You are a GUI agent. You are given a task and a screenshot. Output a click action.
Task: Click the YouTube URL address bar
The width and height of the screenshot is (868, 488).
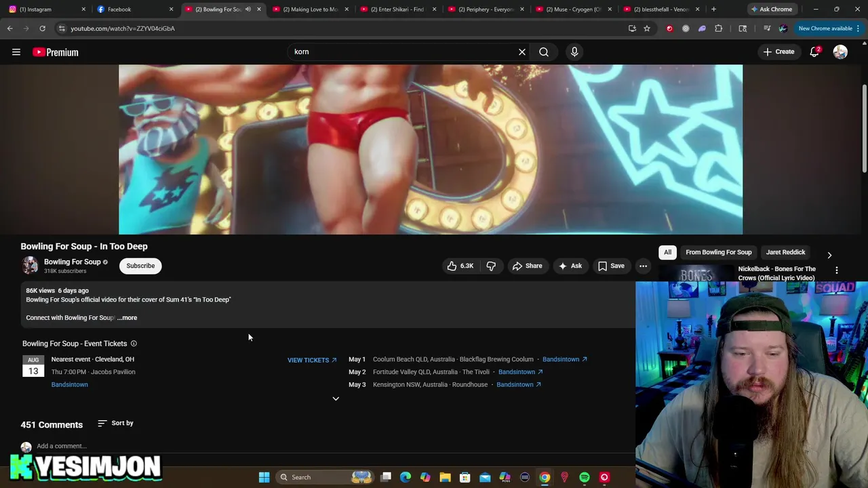click(339, 28)
